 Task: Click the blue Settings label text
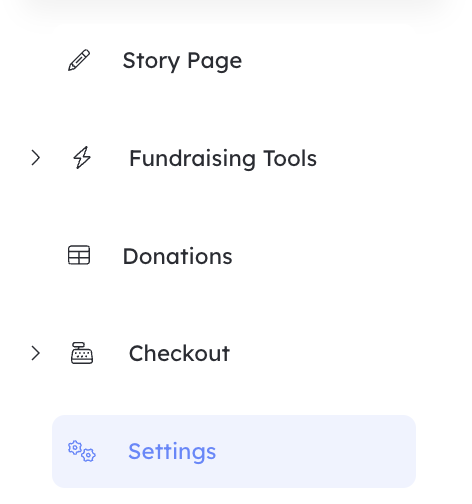pyautogui.click(x=172, y=452)
